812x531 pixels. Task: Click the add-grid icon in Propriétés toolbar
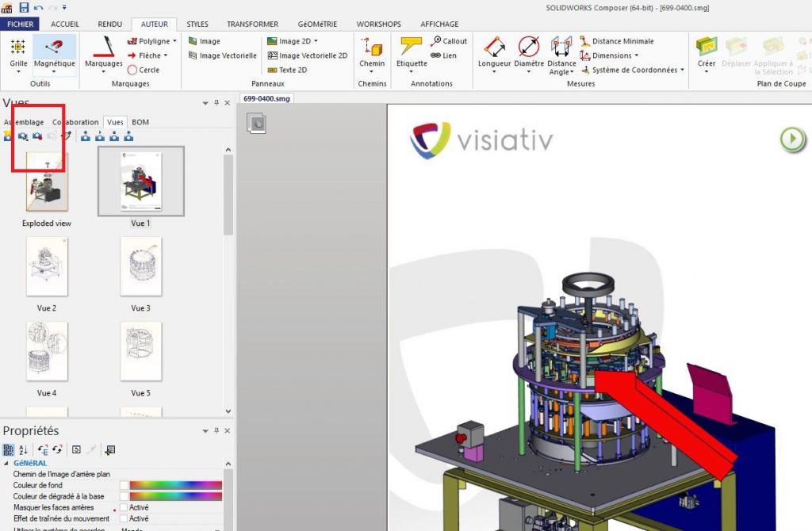[x=109, y=449]
